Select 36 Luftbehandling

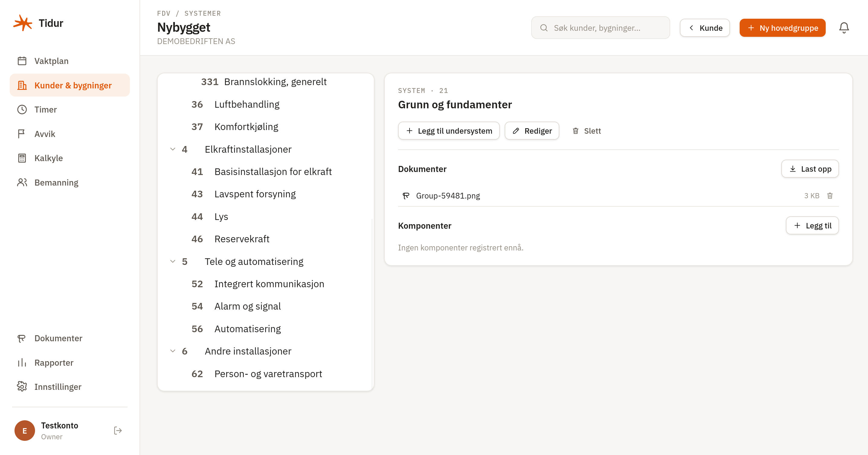point(265,104)
